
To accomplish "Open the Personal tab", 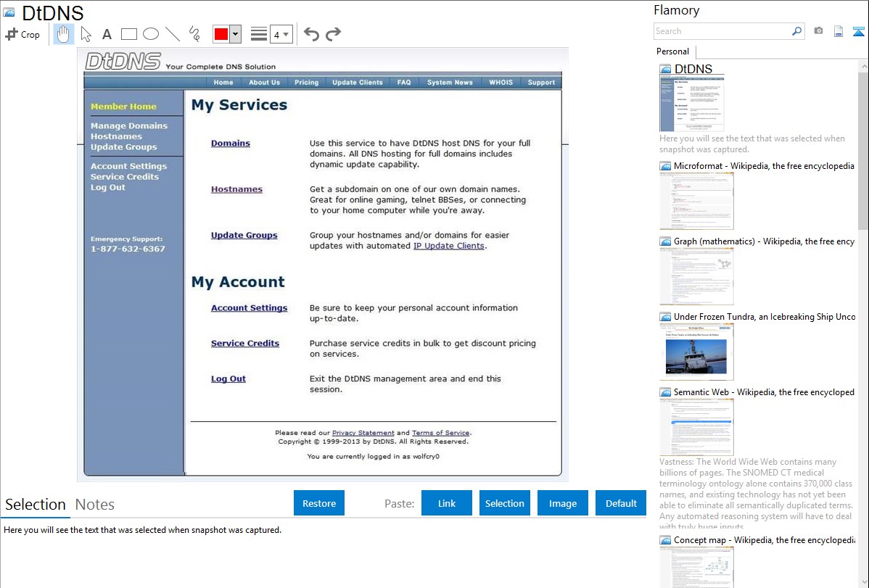I will [672, 51].
